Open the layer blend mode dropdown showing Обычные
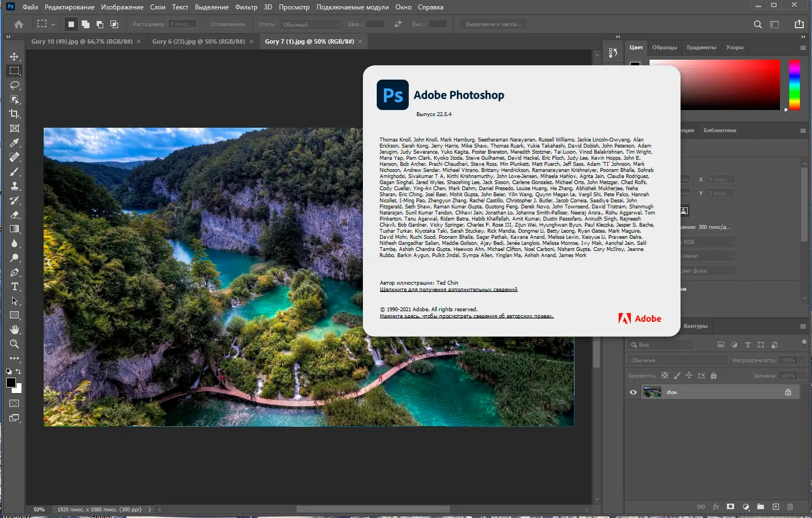This screenshot has width=812, height=518. pos(677,359)
